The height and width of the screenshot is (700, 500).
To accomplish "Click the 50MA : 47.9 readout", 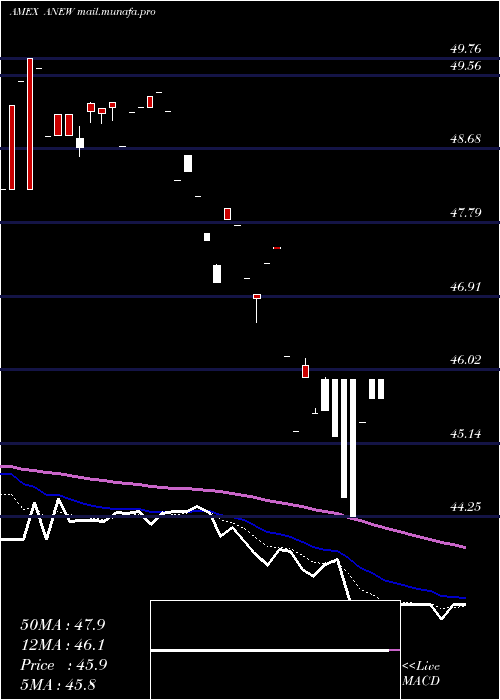I will [63, 625].
